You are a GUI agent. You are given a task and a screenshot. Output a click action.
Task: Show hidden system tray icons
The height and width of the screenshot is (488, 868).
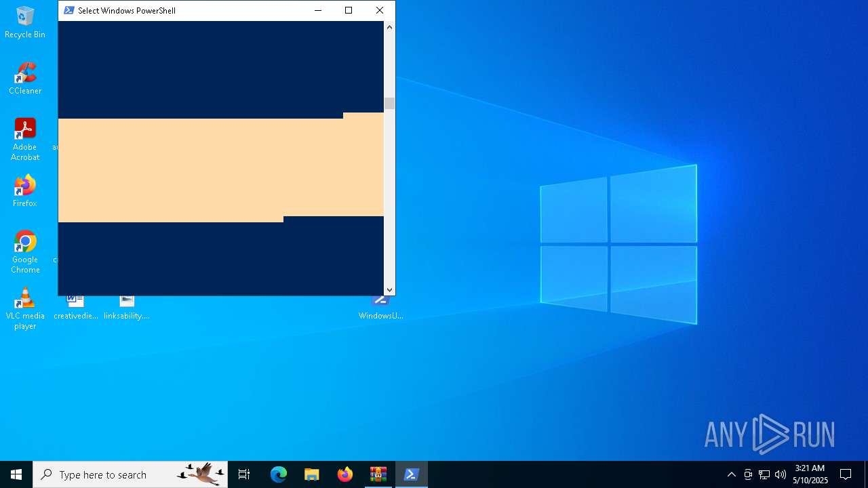[x=731, y=474]
